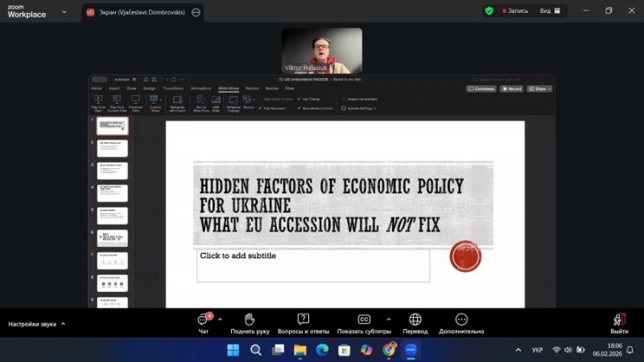Open the Translation (Перевод) globe icon
This screenshot has height=362, width=644.
(415, 319)
